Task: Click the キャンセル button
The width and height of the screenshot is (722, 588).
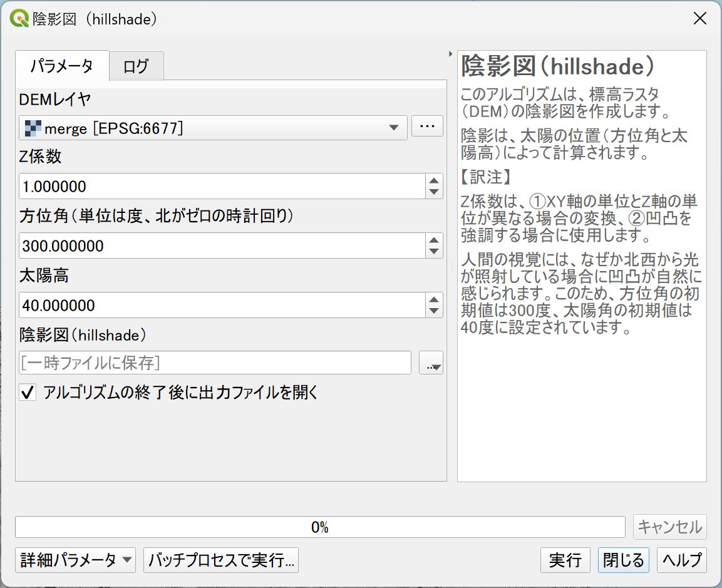Action: pos(669,527)
